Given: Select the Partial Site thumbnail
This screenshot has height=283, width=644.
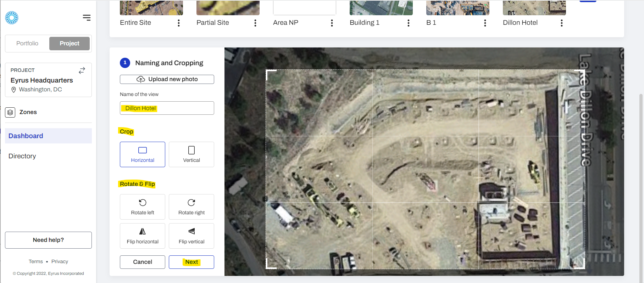Looking at the screenshot, I should (x=228, y=7).
